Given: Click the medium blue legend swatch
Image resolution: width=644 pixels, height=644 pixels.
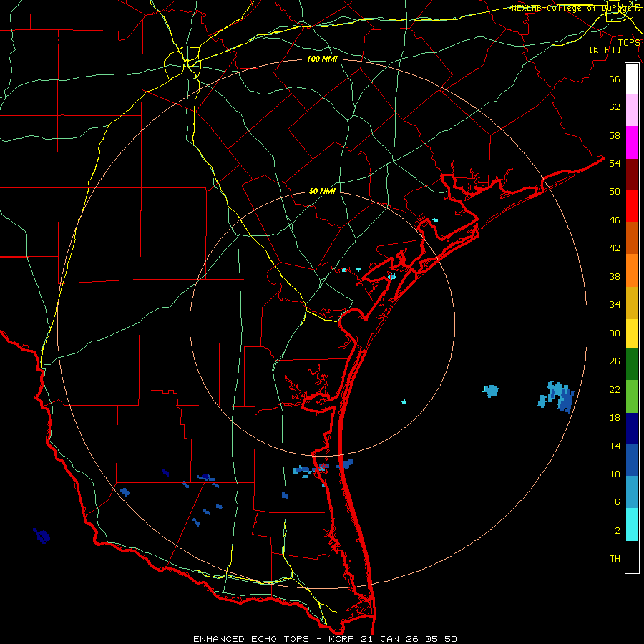Looking at the screenshot, I should pyautogui.click(x=632, y=460).
